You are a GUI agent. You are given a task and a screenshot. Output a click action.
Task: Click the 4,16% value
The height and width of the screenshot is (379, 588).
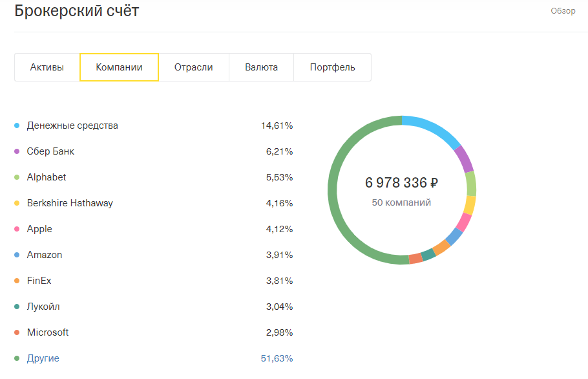pyautogui.click(x=279, y=203)
